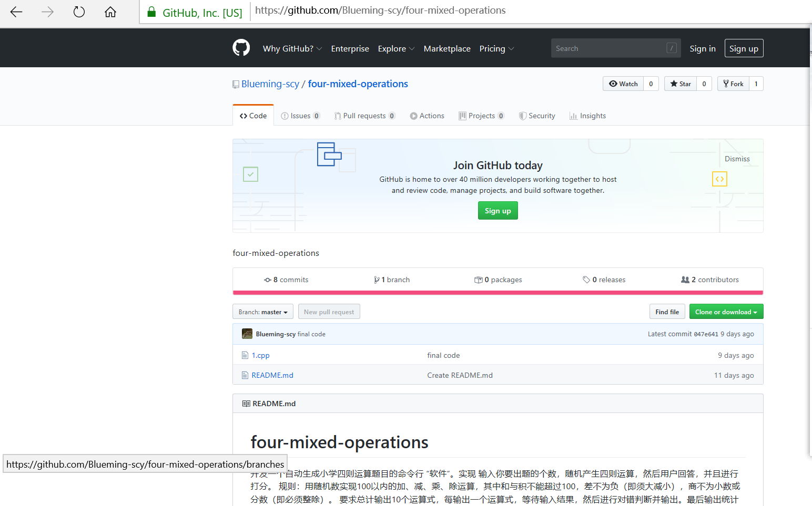
Task: Click '11 days ago' in the README.md row
Action: coord(734,375)
